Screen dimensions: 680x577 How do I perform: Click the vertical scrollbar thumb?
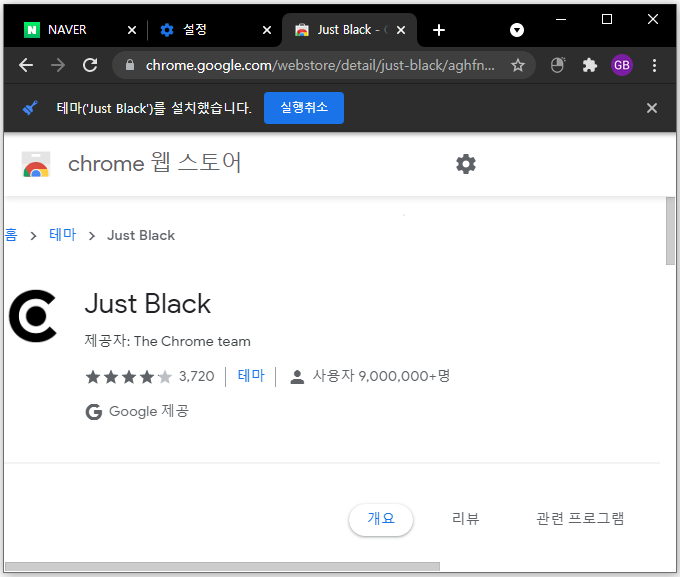(x=670, y=231)
